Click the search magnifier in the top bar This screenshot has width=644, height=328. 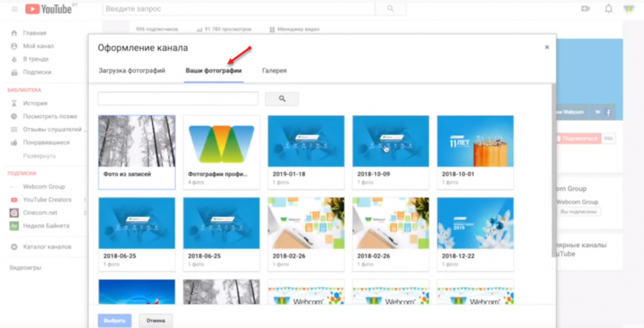tap(391, 9)
